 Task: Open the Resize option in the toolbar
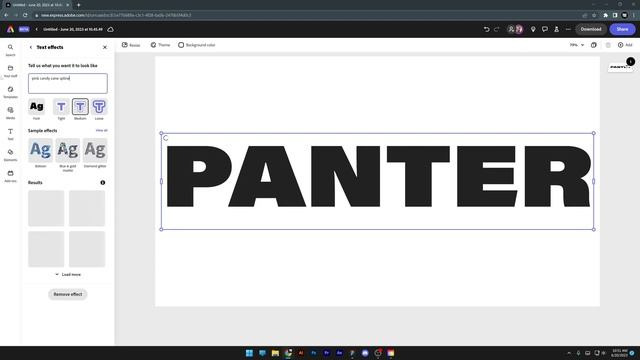[x=131, y=45]
